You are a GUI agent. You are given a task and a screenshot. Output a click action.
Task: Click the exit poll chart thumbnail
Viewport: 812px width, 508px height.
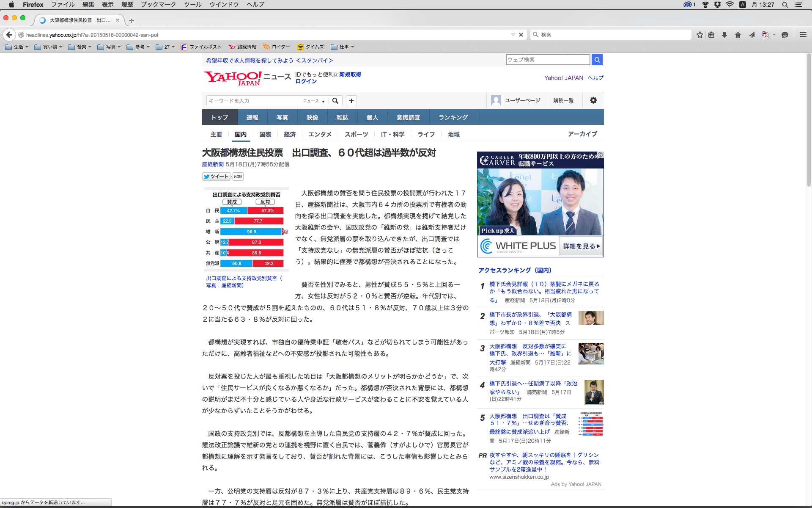(x=246, y=229)
